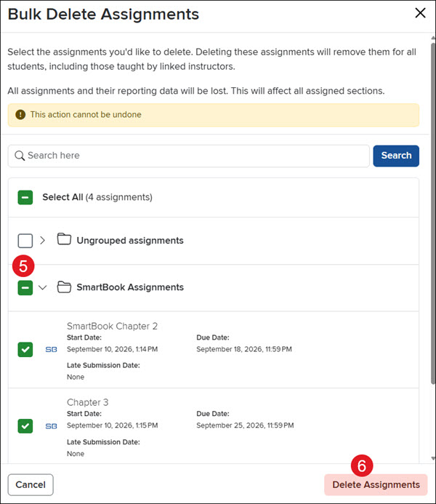Click the SmartBook Assignments open folder icon
The width and height of the screenshot is (436, 504).
[64, 287]
